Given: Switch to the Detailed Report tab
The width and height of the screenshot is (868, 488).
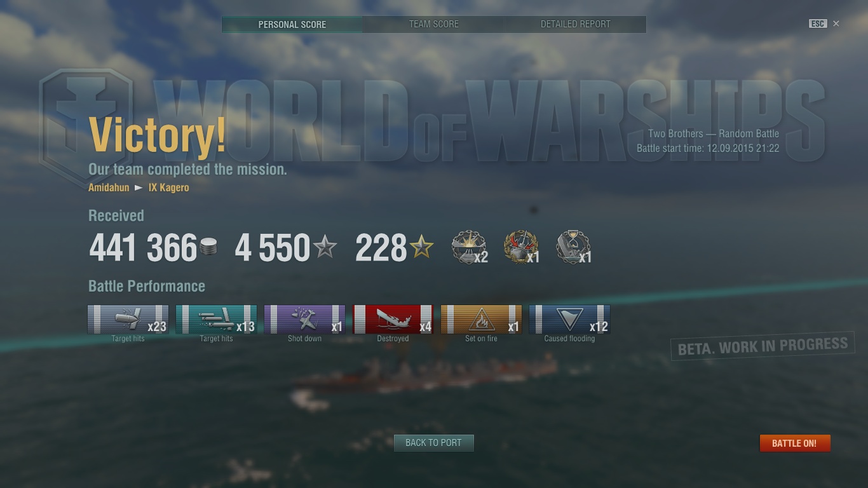Looking at the screenshot, I should pyautogui.click(x=576, y=24).
